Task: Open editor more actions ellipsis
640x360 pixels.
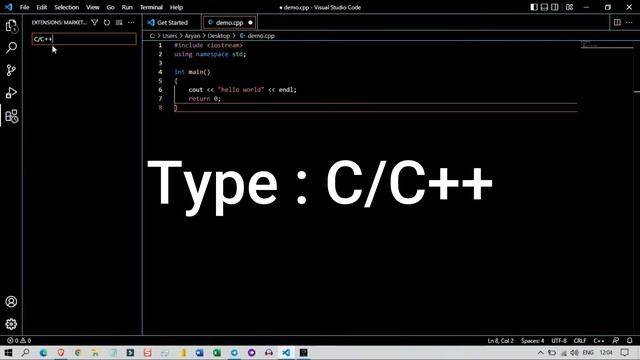Action: coord(629,22)
